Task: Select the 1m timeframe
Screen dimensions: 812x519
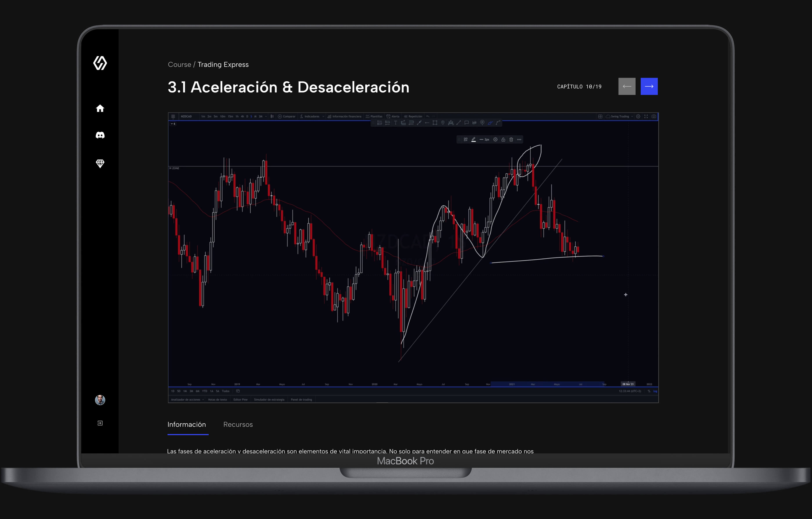Action: click(x=203, y=117)
